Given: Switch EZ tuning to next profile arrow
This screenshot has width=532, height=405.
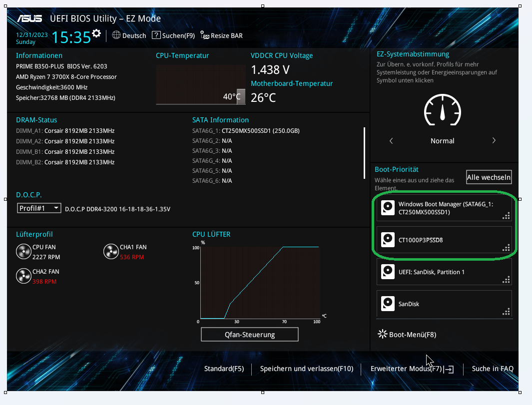Looking at the screenshot, I should click(x=494, y=140).
